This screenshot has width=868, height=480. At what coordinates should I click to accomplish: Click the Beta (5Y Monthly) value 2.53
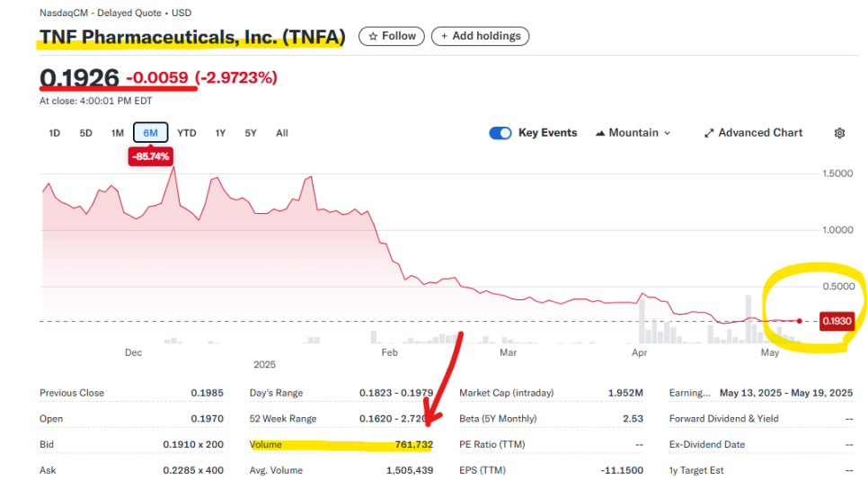coord(633,419)
